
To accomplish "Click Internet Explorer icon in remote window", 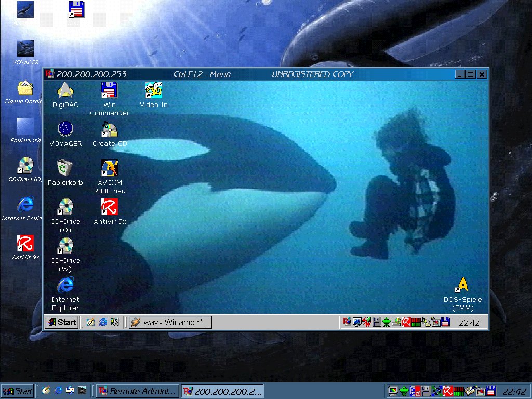I will 65,285.
